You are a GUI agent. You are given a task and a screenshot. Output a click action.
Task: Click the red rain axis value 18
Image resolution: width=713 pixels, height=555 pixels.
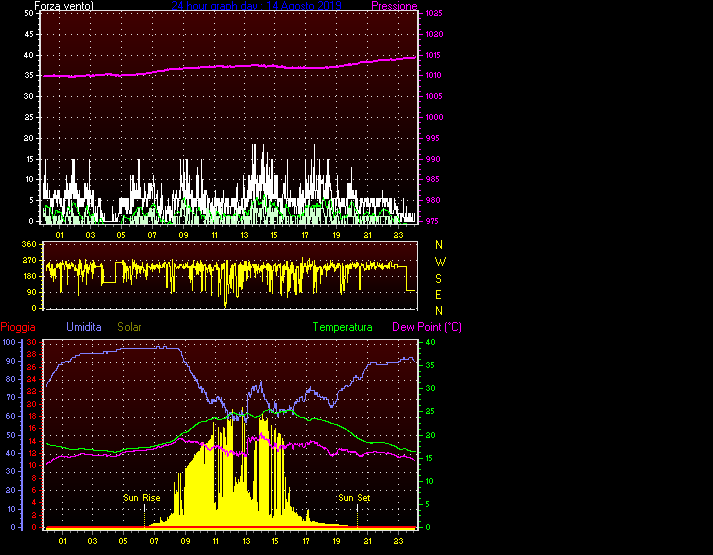point(31,416)
